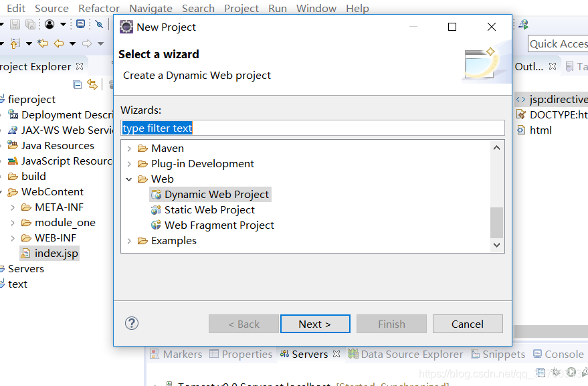
Task: Switch to the Data Source Explorer tab
Action: click(x=405, y=354)
